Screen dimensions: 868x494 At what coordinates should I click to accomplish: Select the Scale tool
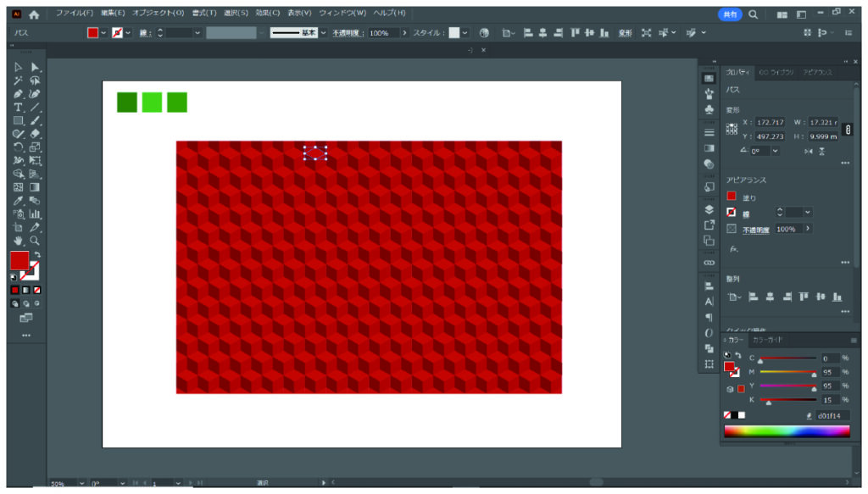(35, 147)
